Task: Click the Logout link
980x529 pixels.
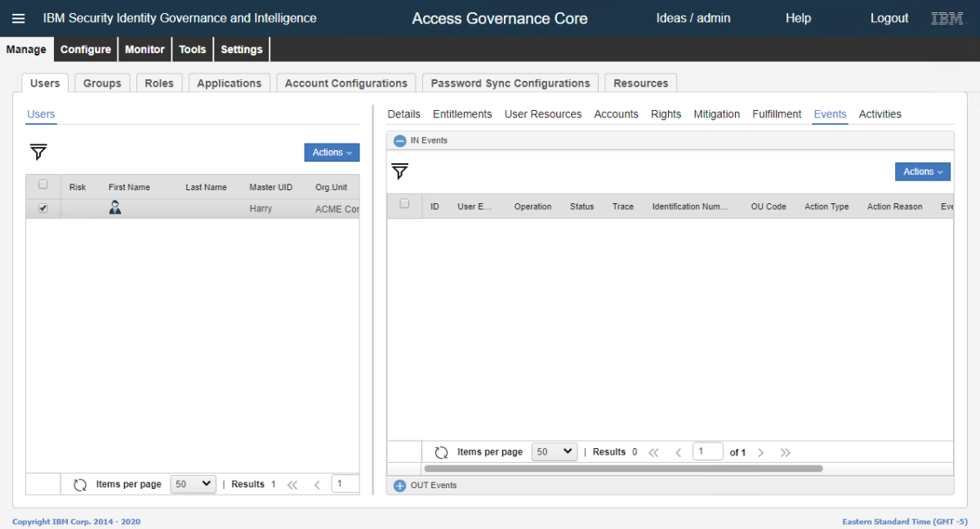Action: [889, 18]
